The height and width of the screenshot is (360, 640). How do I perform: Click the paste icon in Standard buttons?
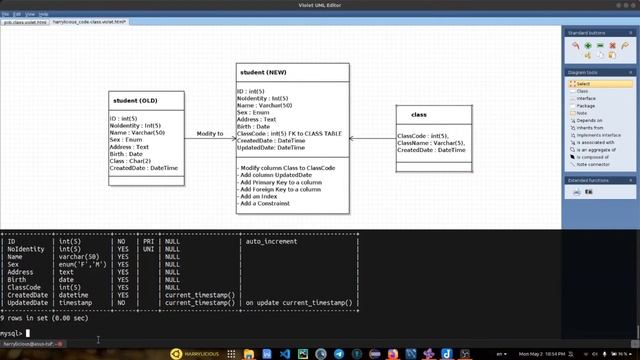click(612, 55)
